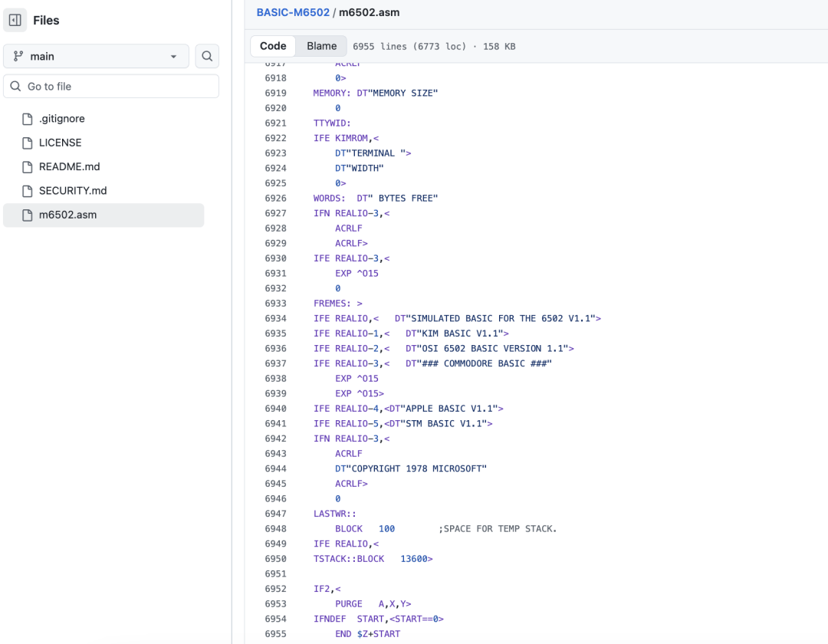Click line number 6944
The image size is (828, 644).
pyautogui.click(x=275, y=468)
